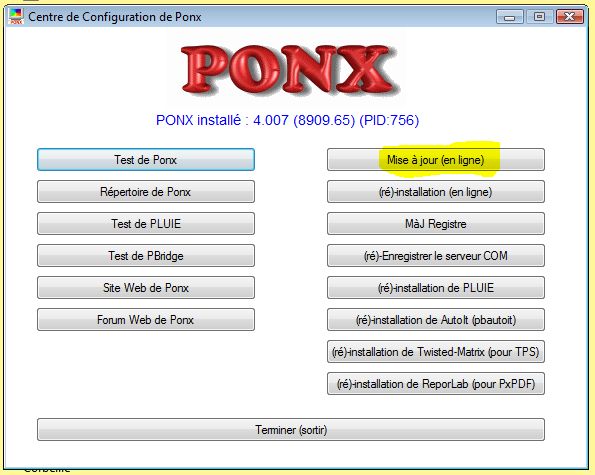The height and width of the screenshot is (475, 595).
Task: Click the Ponx app icon in title bar
Action: coord(16,17)
